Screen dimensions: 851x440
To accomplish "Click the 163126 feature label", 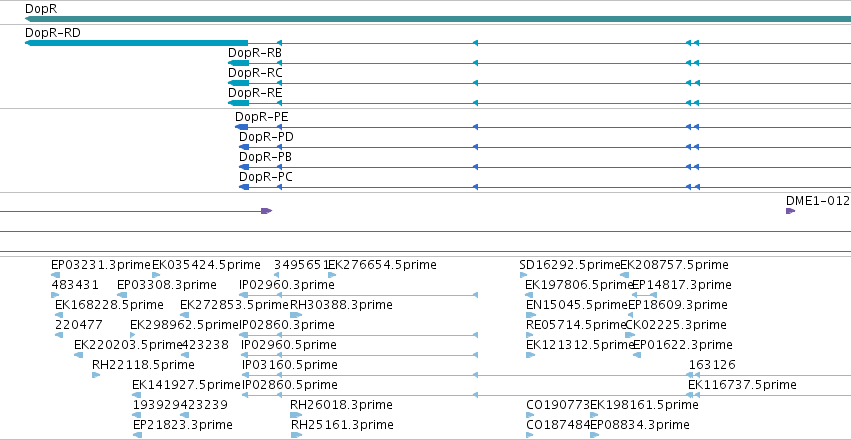I will point(712,365).
